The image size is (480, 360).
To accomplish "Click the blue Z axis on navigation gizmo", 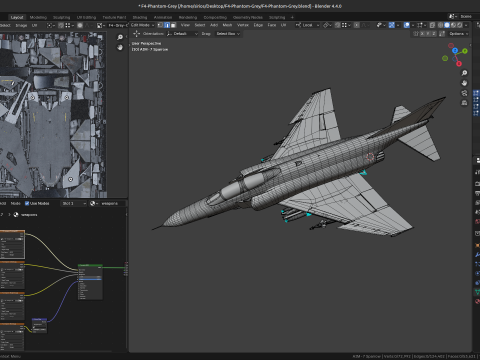I will [455, 51].
